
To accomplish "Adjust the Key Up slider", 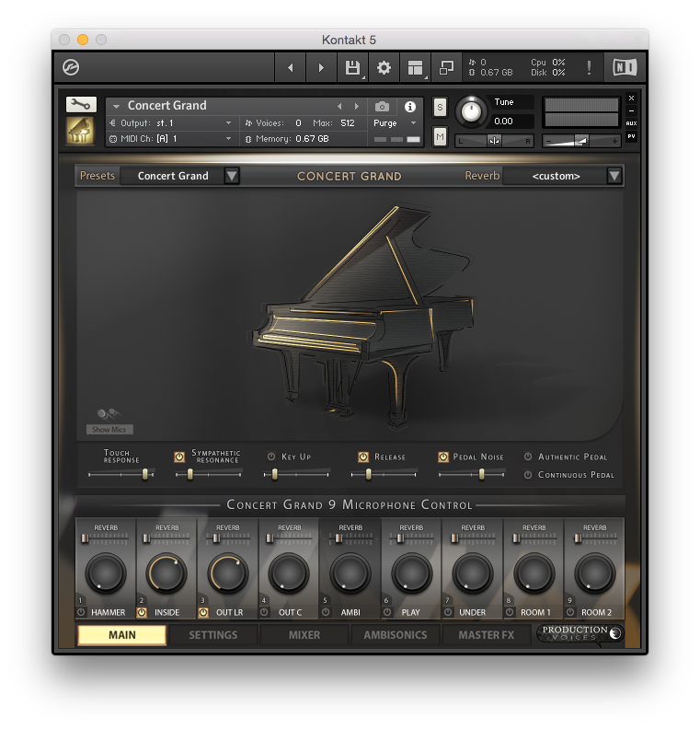I will pos(296,474).
